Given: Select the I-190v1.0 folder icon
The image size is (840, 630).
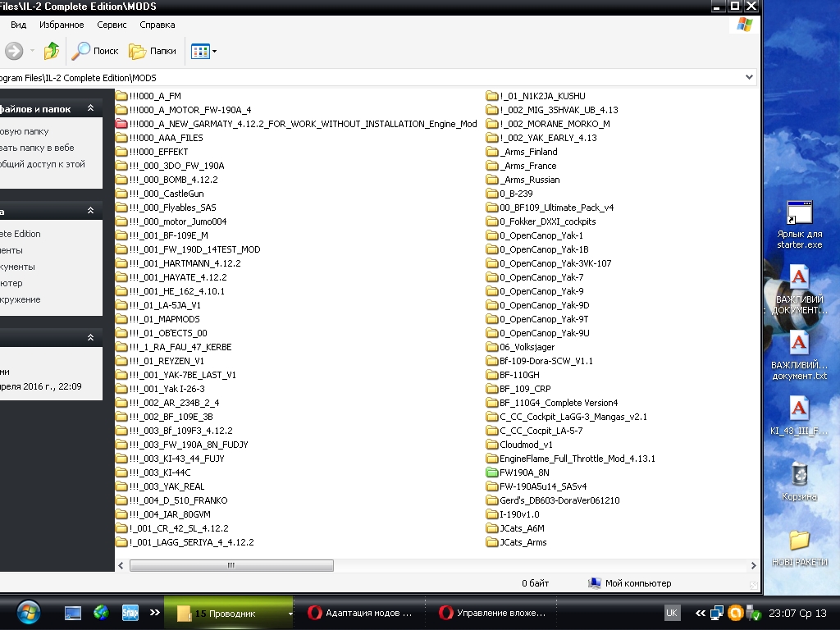Looking at the screenshot, I should [492, 514].
